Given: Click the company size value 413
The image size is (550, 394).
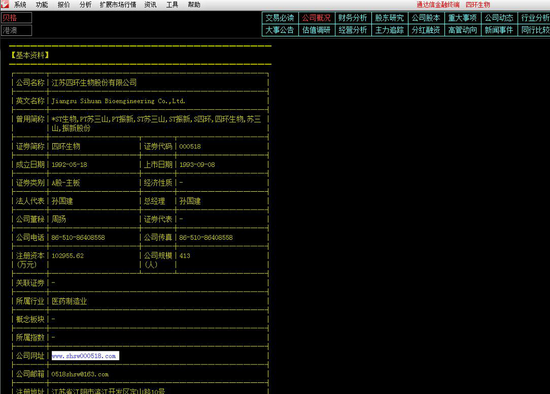Looking at the screenshot, I should (185, 256).
